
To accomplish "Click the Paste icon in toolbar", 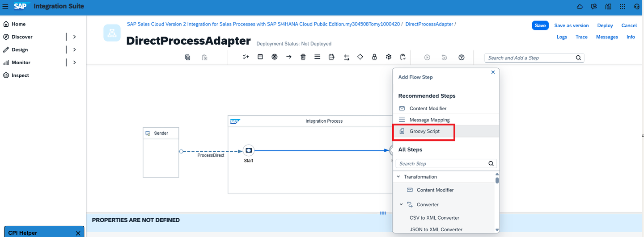I will 204,58.
